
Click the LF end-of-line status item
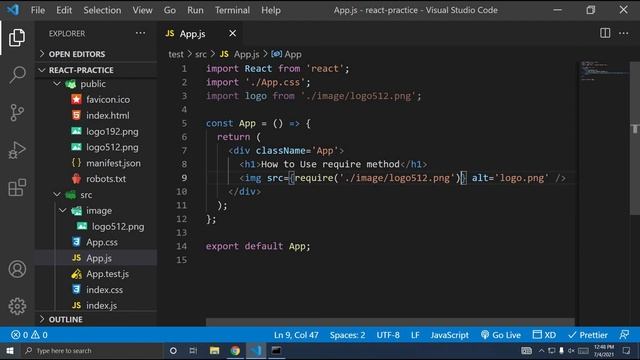point(415,335)
